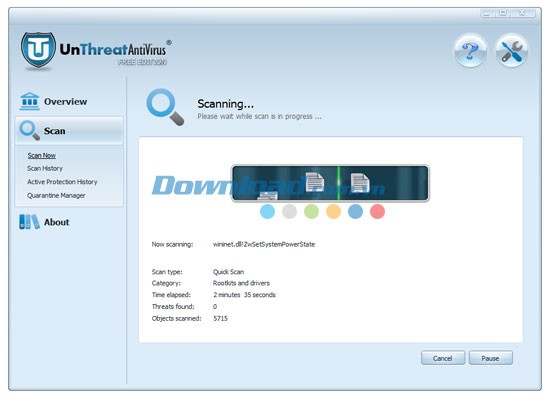
Task: Open the settings tools wrench icon
Action: (511, 51)
